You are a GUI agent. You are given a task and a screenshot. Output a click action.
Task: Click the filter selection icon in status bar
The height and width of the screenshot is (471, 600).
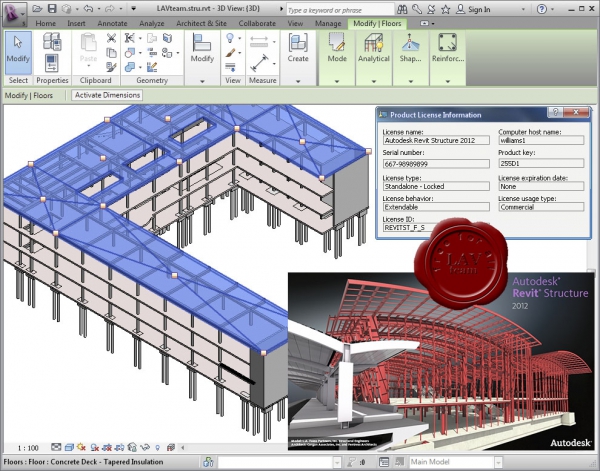point(354,462)
